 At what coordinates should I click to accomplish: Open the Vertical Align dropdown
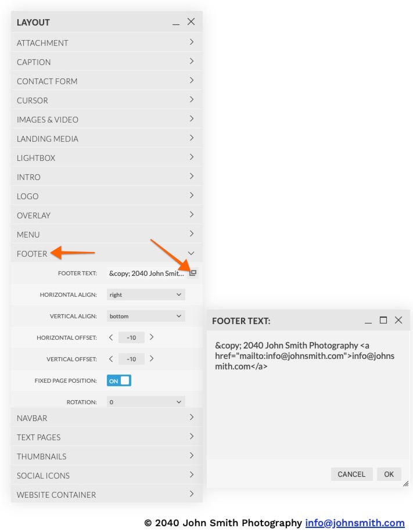(146, 316)
